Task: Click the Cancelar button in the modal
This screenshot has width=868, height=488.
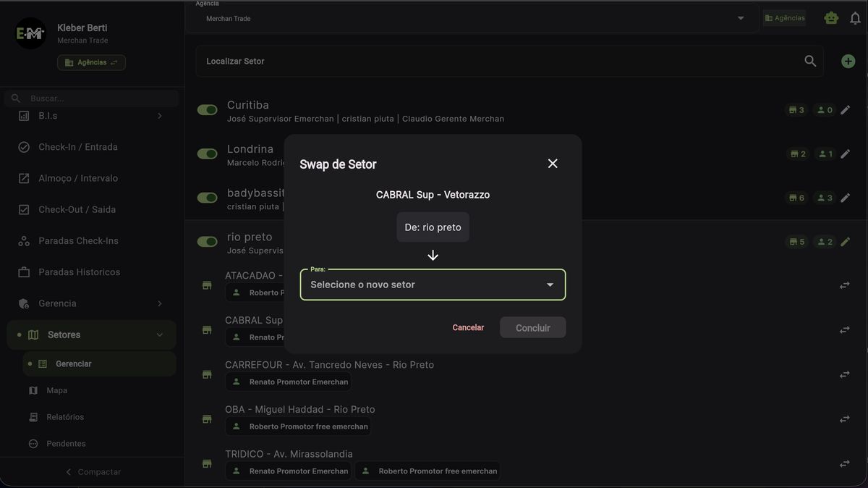Action: 468,327
